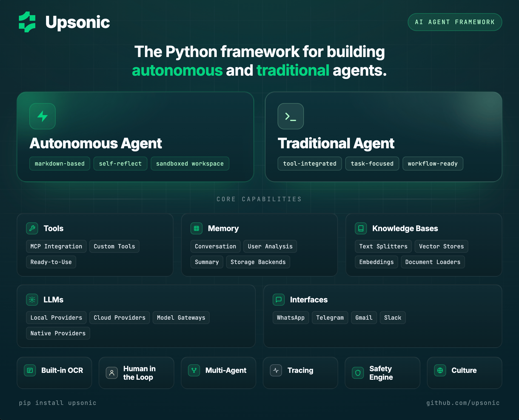This screenshot has width=519, height=420.
Task: Click the pip install upsonic text
Action: click(x=58, y=403)
